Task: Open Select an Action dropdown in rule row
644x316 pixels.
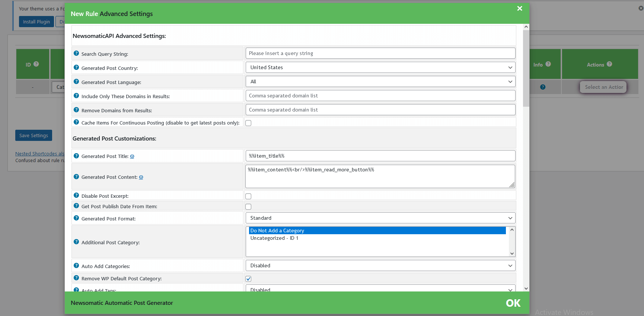Action: click(603, 87)
